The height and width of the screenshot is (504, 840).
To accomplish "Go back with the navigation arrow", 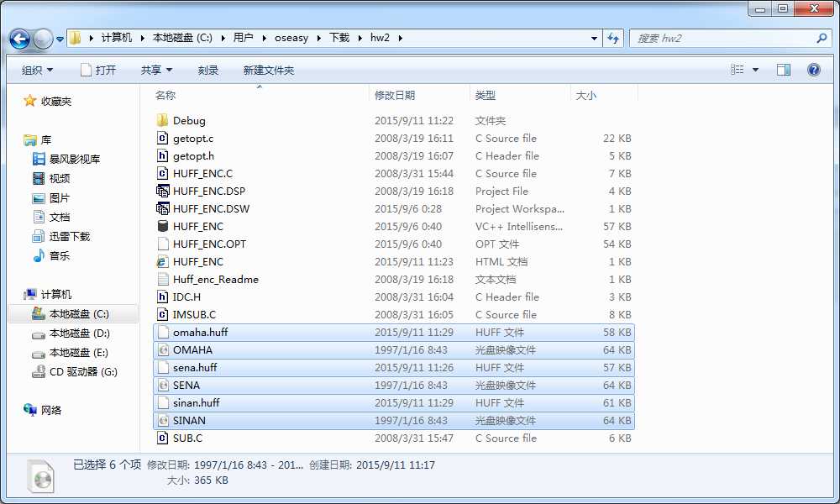I will 19,39.
